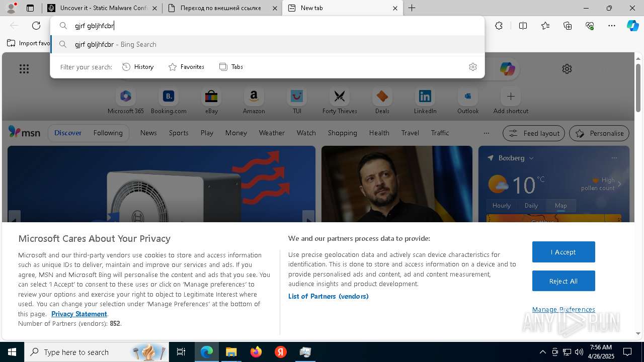Open the Zelensky news story thumbnail
This screenshot has height=362, width=644.
[397, 184]
